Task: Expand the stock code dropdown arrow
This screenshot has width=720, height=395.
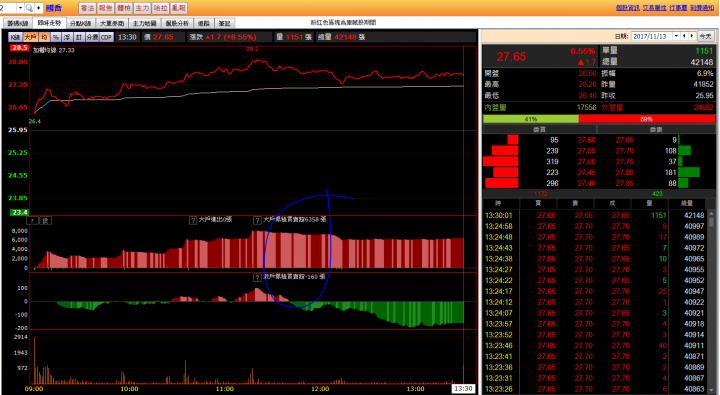Action: point(20,8)
